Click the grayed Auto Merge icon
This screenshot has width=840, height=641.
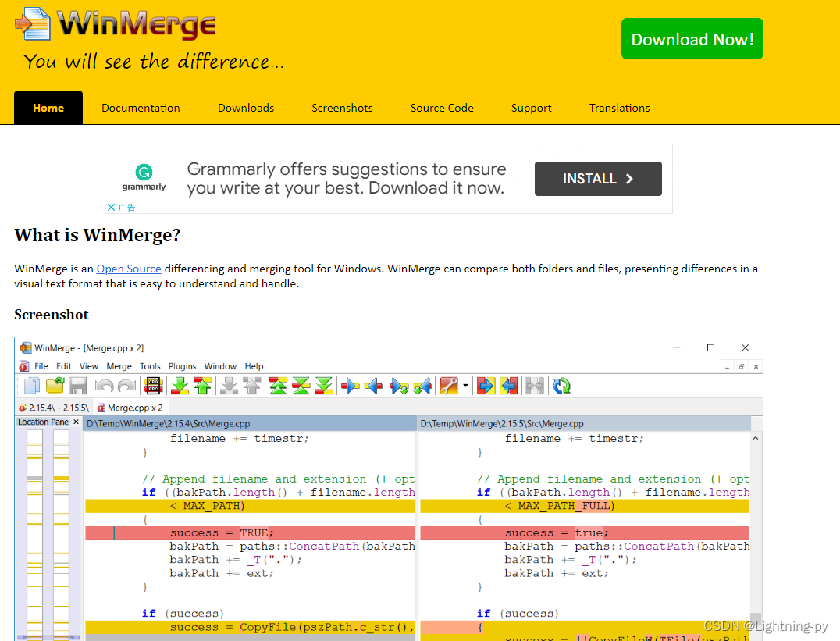click(x=535, y=386)
